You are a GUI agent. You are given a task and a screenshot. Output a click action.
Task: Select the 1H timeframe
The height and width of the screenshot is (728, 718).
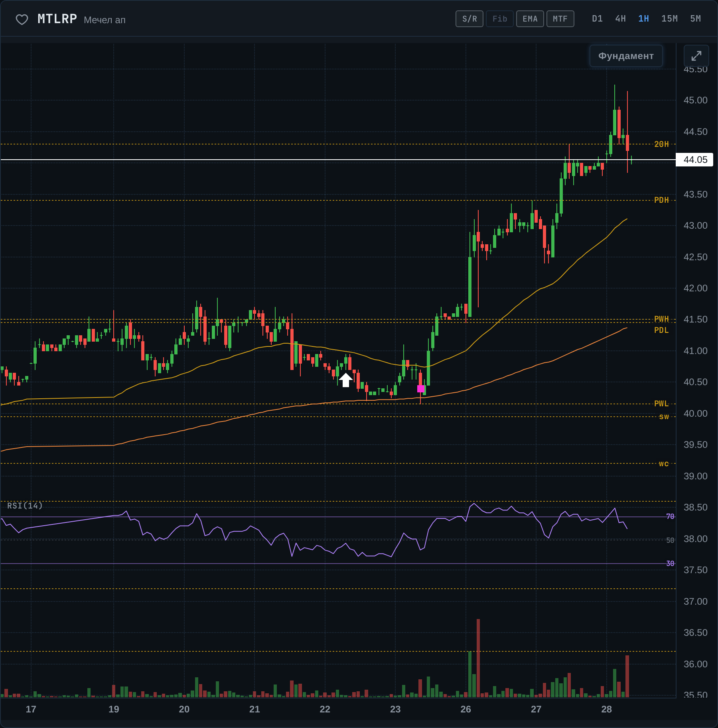pos(643,19)
